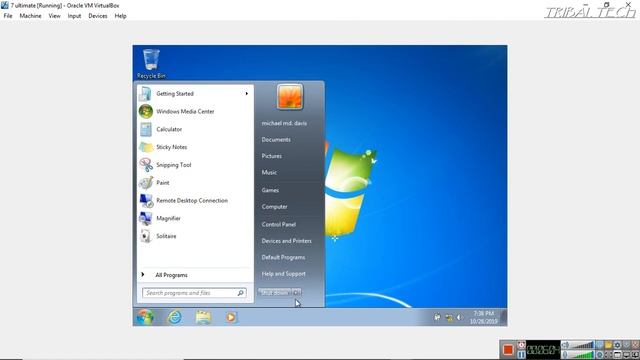
Task: Click the Shut down button
Action: 275,293
